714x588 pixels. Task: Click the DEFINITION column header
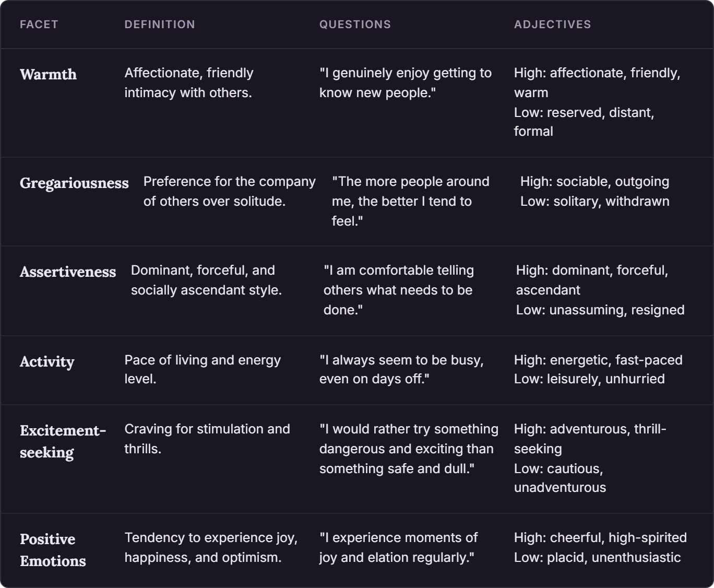pos(160,25)
